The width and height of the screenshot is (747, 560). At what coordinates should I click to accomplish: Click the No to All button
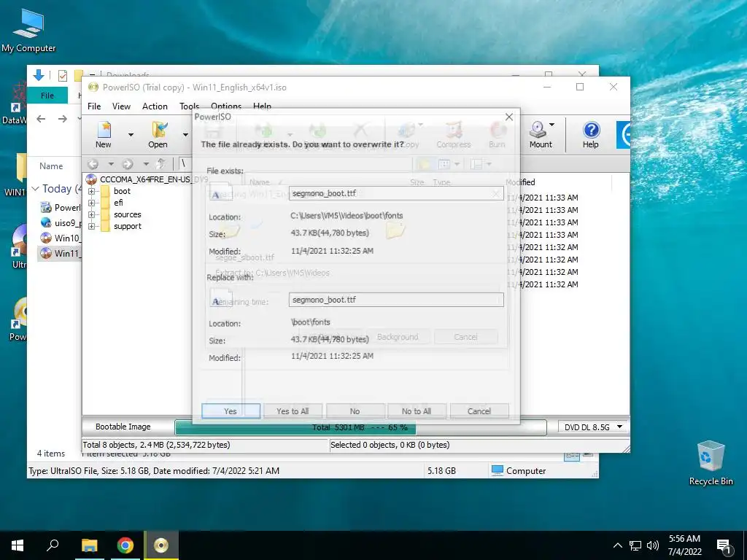tap(417, 411)
